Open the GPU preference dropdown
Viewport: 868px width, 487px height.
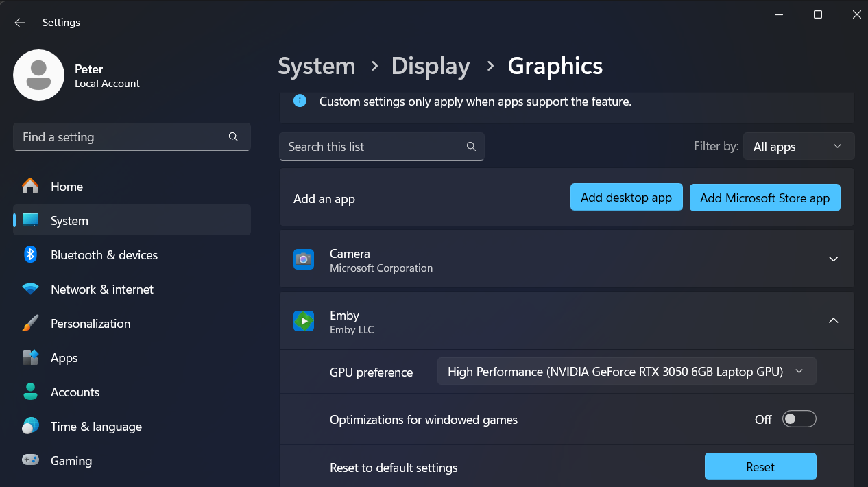(626, 372)
